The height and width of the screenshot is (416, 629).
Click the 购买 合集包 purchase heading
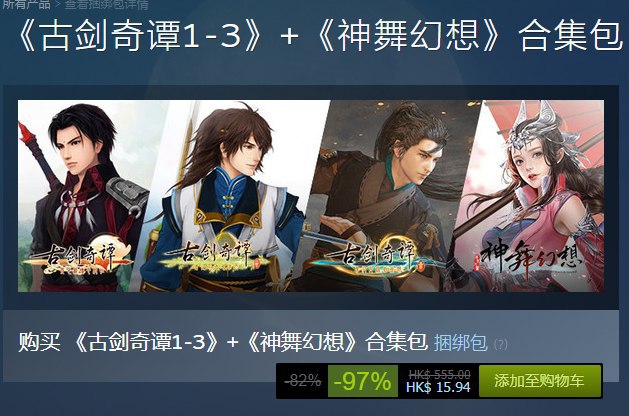223,342
